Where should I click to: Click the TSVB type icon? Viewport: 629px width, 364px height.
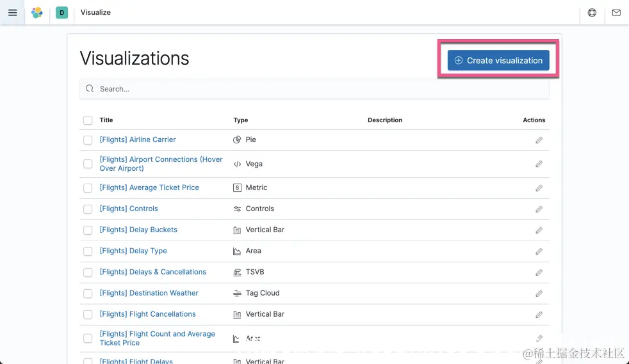coord(237,273)
